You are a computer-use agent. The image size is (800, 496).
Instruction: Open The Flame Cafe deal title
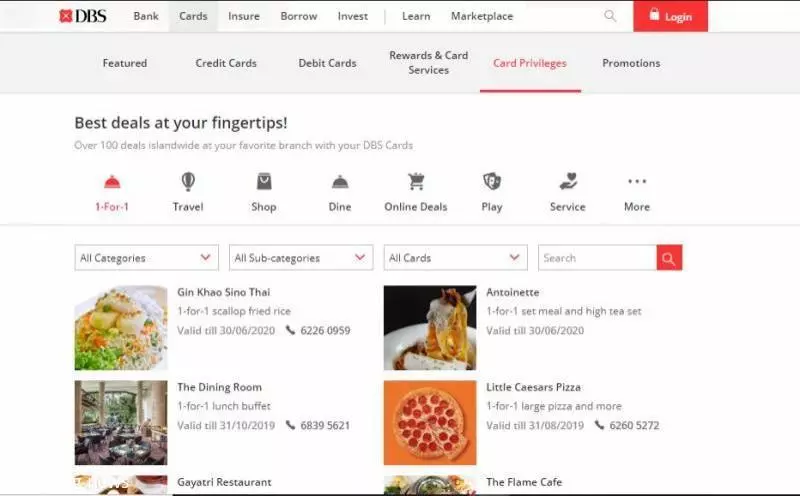[524, 482]
